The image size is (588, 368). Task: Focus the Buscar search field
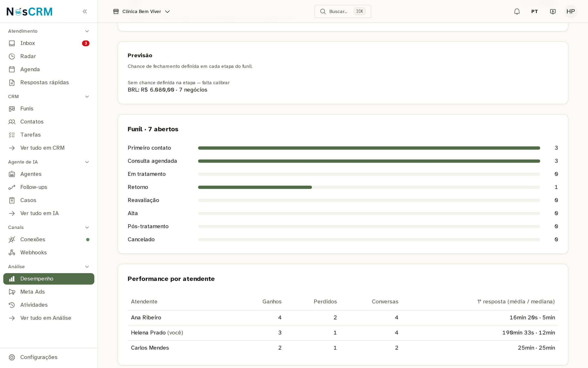tap(342, 11)
